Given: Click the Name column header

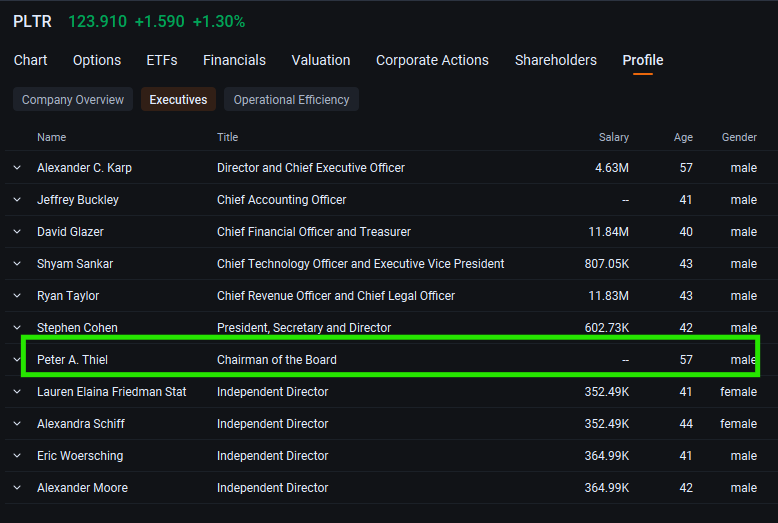Looking at the screenshot, I should pyautogui.click(x=52, y=137).
